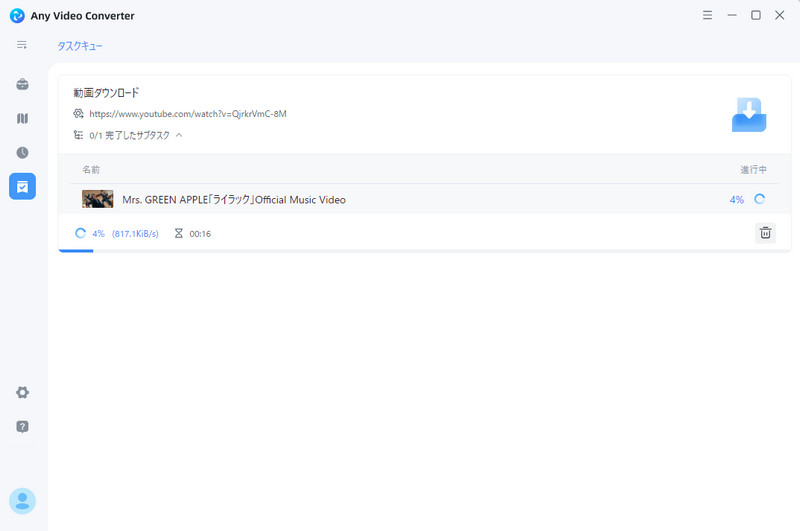Open settings gear icon in sidebar
This screenshot has height=531, width=800.
point(22,392)
